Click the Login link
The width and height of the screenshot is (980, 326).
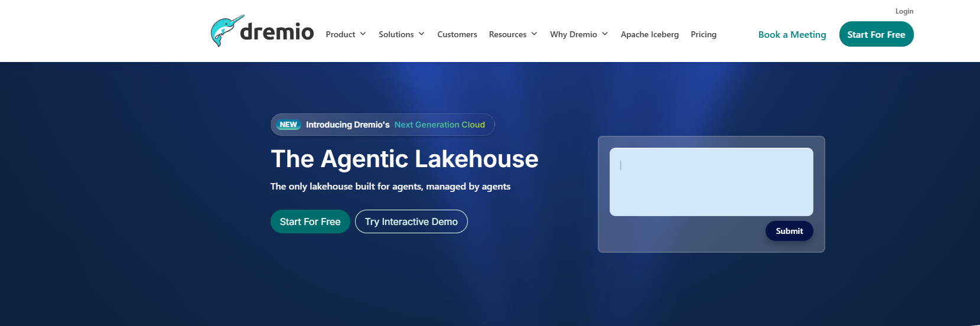pos(904,11)
